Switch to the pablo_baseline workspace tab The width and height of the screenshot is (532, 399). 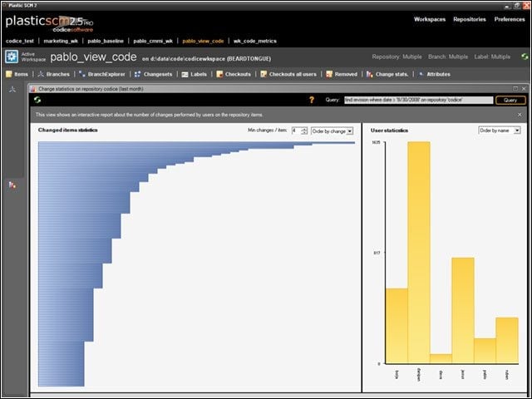tap(106, 41)
